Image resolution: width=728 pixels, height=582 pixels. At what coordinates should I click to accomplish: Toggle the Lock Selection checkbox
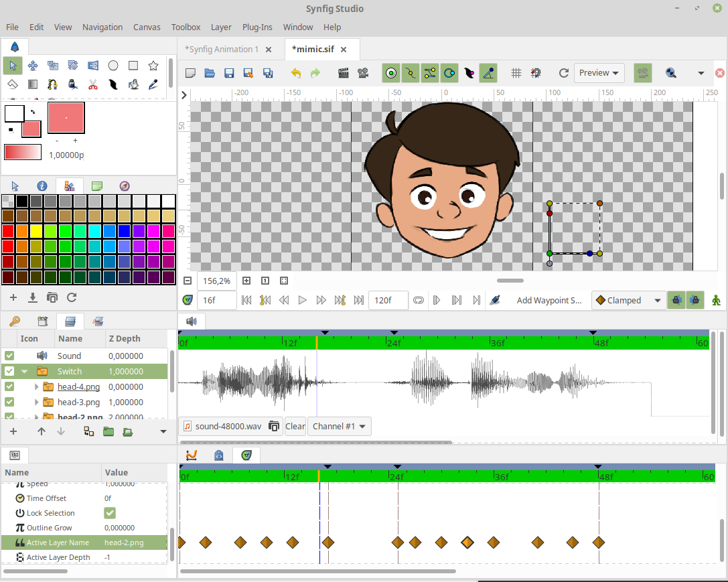[110, 513]
